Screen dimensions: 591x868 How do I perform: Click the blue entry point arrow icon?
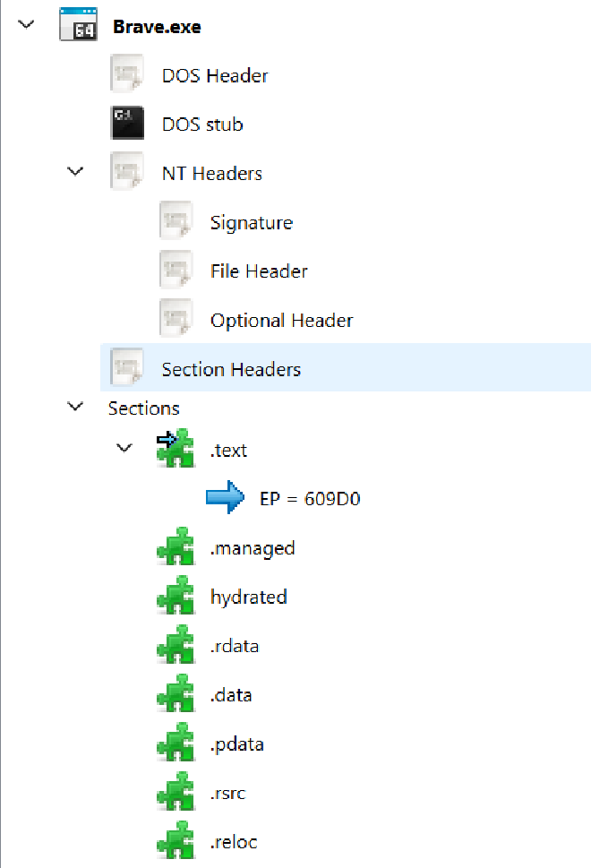[x=225, y=498]
